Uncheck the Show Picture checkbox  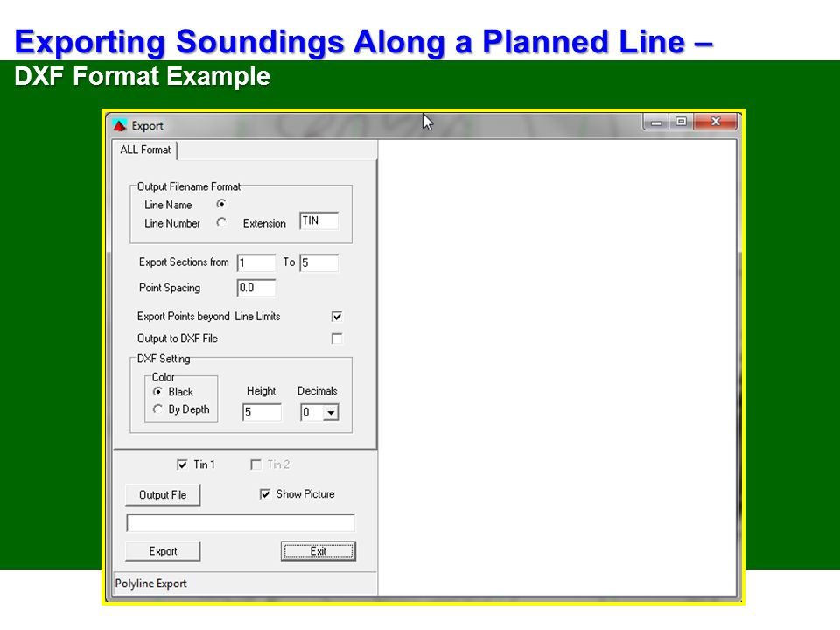264,493
